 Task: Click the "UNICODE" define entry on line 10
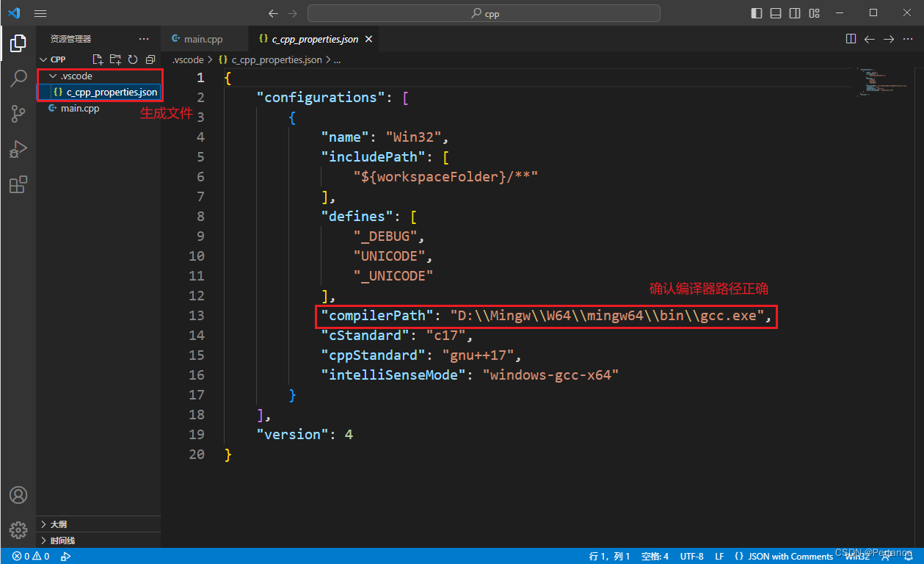(x=388, y=256)
